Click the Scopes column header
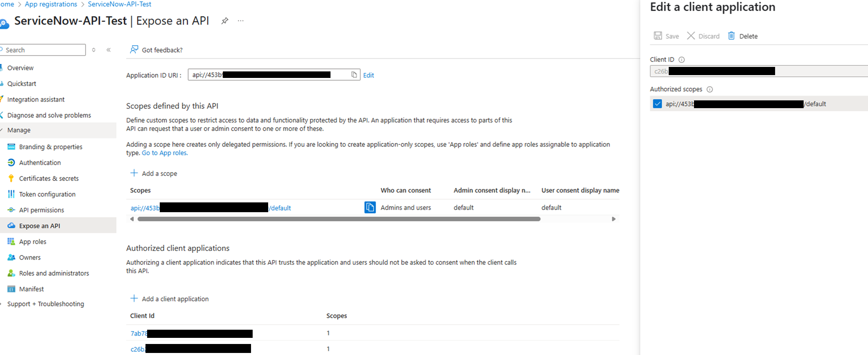Image resolution: width=868 pixels, height=355 pixels. click(140, 191)
